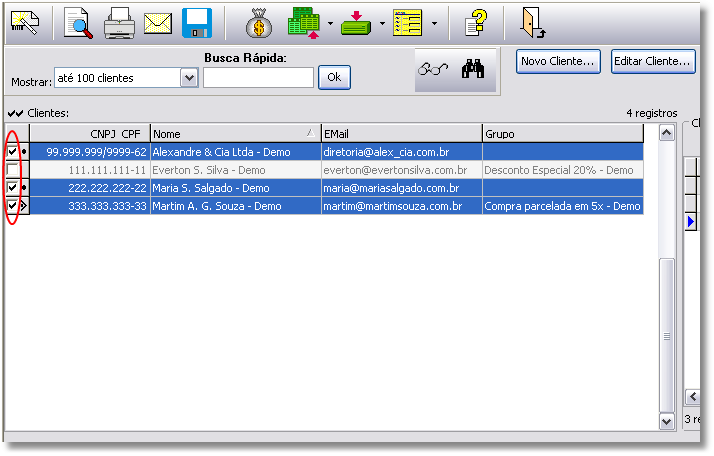Sort by the CNPJ CPF column header
Viewport: 714px width, 456px height.
click(x=90, y=134)
